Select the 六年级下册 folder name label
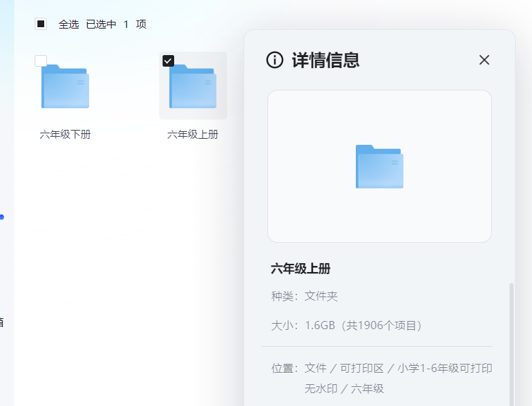 (x=65, y=134)
